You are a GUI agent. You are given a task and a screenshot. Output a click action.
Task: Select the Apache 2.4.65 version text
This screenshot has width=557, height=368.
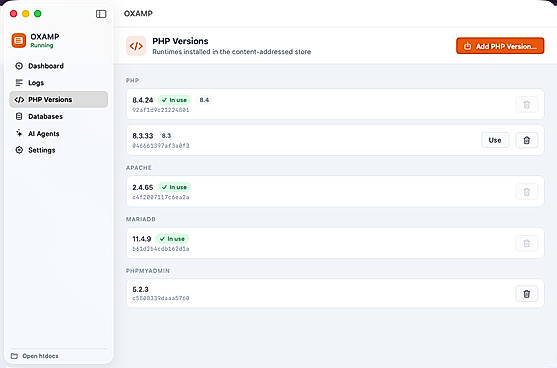tap(143, 187)
